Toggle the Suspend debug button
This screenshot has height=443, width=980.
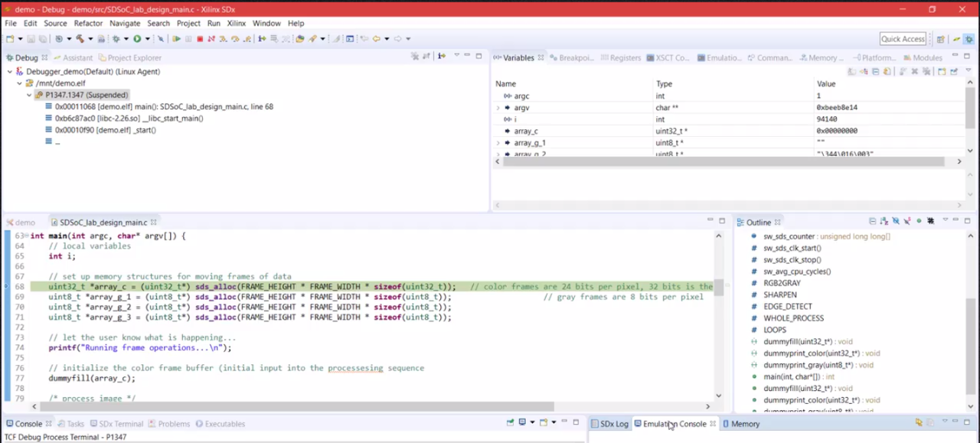click(x=188, y=38)
